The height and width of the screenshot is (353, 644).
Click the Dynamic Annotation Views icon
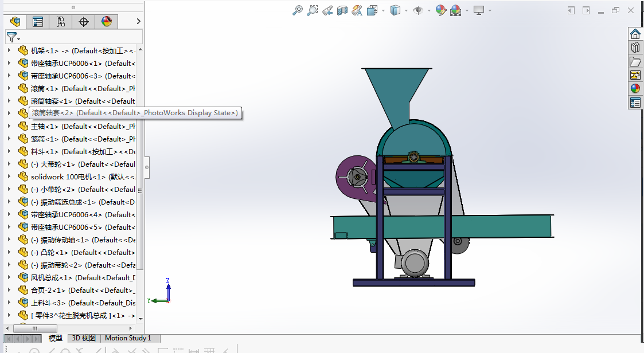357,10
